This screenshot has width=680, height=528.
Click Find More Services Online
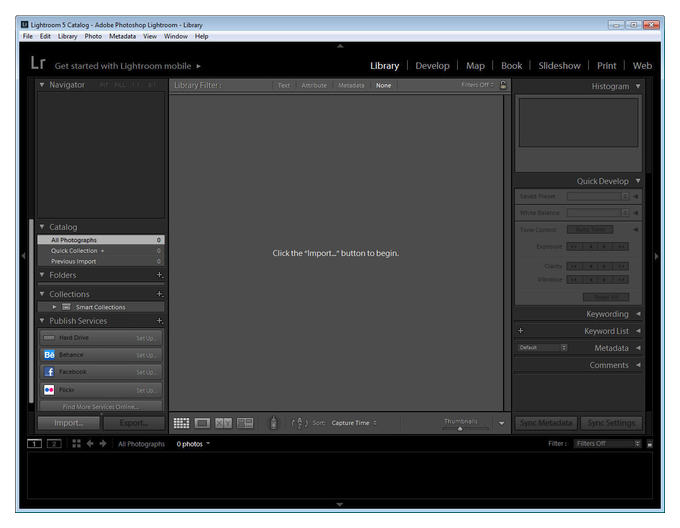pyautogui.click(x=101, y=407)
